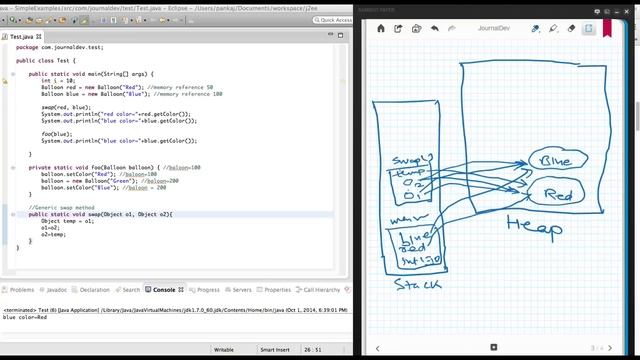
Task: Undo the last stroke in Bamboo Paper
Action: pos(434,28)
